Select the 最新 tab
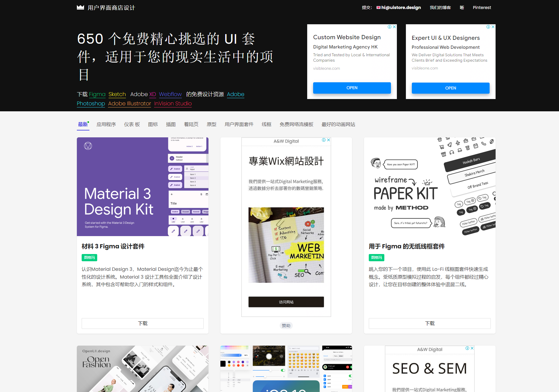The image size is (559, 392). tap(83, 124)
